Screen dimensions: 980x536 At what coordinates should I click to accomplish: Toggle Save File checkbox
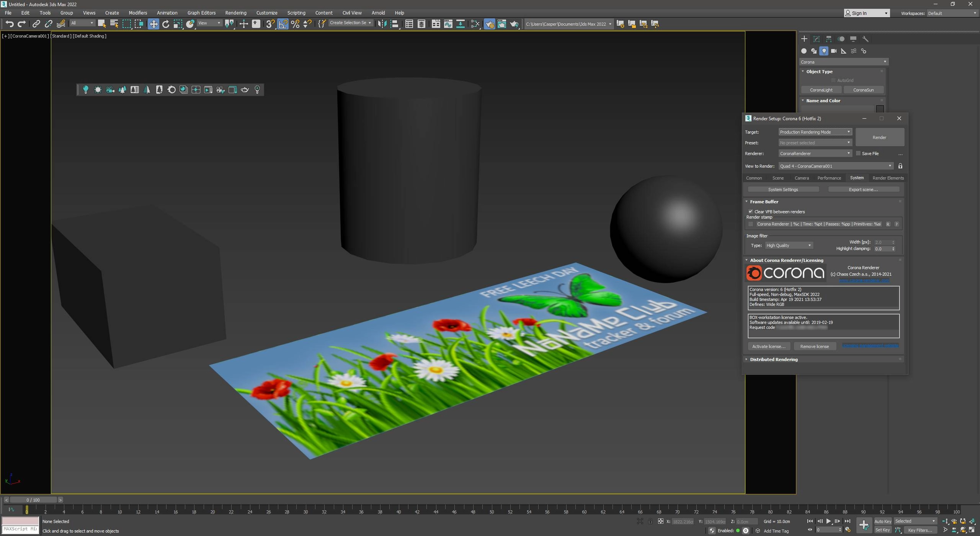point(858,154)
